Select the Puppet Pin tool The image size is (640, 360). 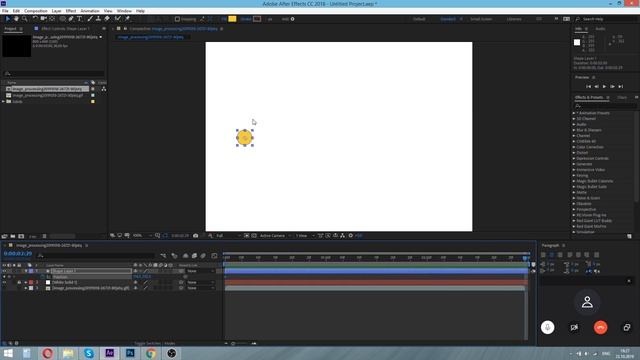(x=127, y=19)
